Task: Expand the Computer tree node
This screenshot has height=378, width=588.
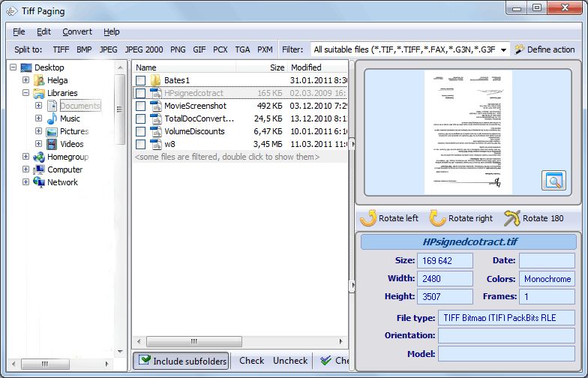Action: [25, 169]
